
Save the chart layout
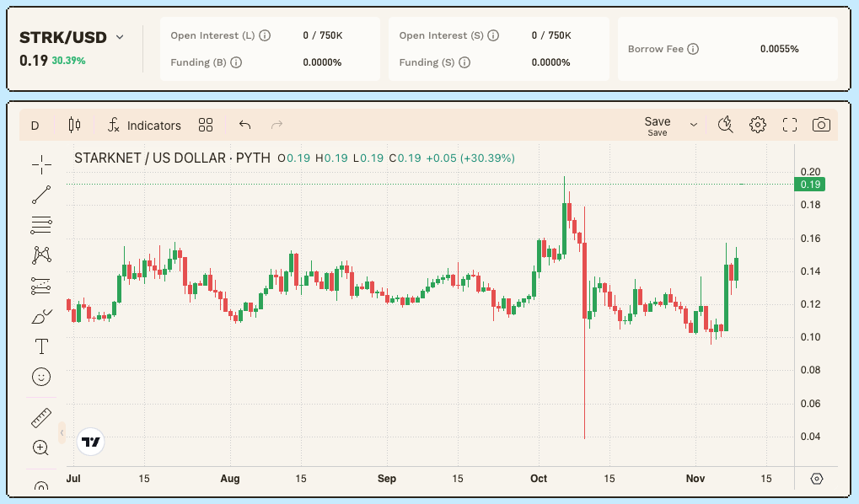[x=658, y=126]
